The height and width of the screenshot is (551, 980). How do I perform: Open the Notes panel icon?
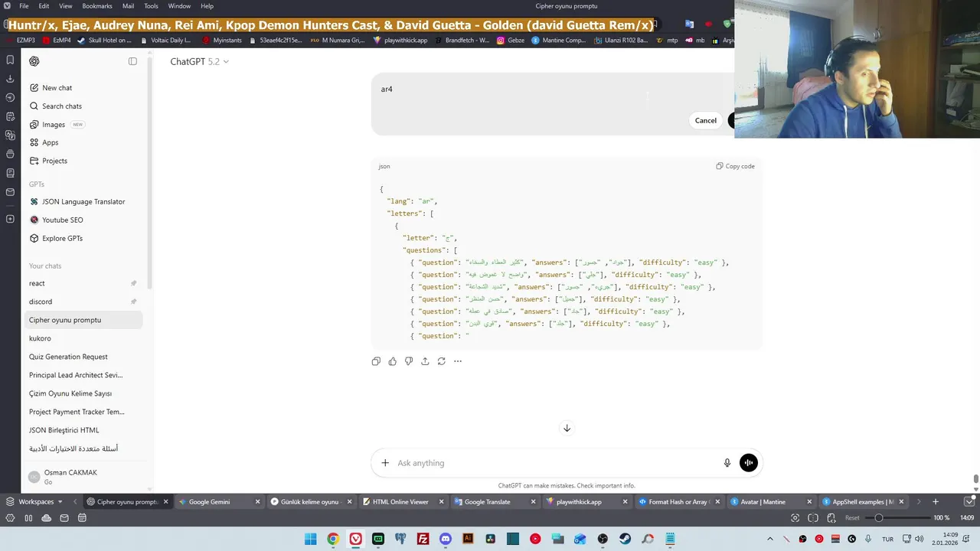10,116
